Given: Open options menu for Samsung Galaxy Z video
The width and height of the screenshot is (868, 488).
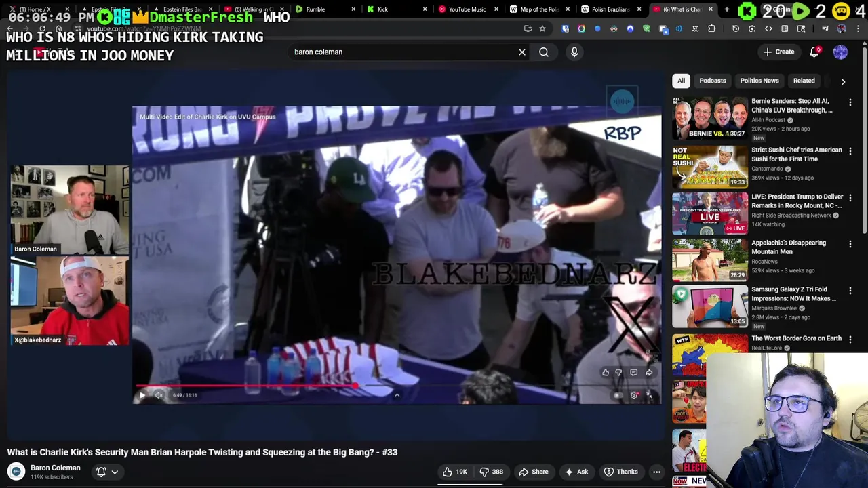Looking at the screenshot, I should [x=850, y=290].
